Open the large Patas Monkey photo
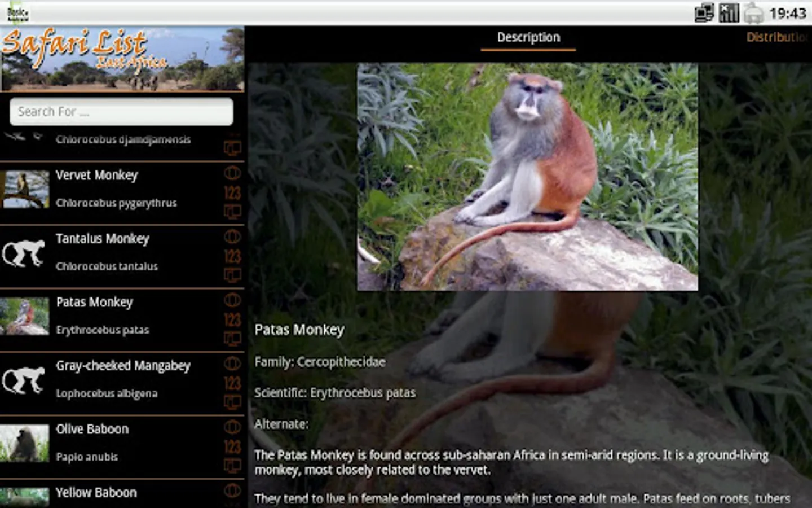This screenshot has width=812, height=508. tap(527, 177)
